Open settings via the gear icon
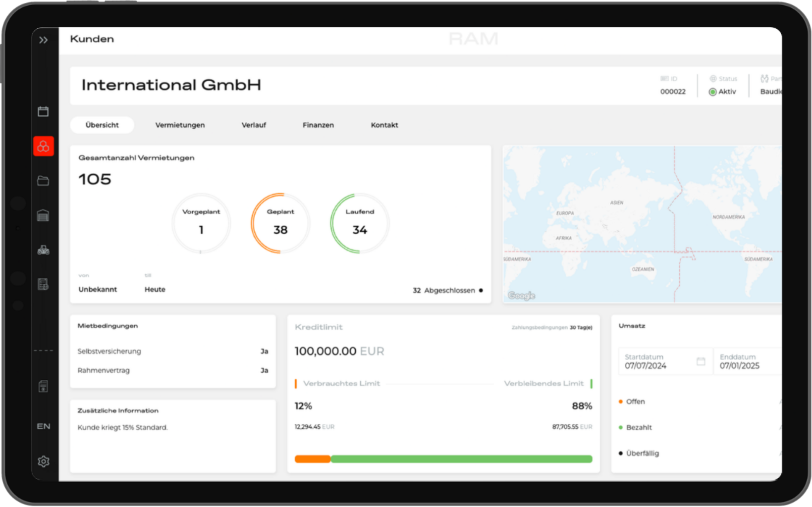The width and height of the screenshot is (812, 507). pyautogui.click(x=44, y=461)
